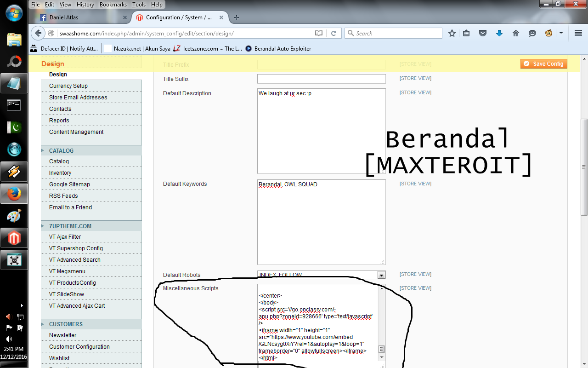Click the Windows Start button

[14, 12]
